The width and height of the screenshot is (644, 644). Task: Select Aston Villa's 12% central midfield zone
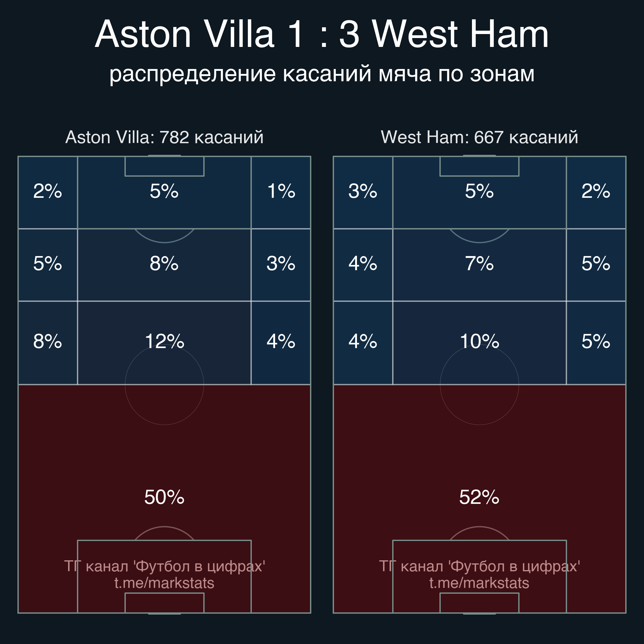[164, 343]
